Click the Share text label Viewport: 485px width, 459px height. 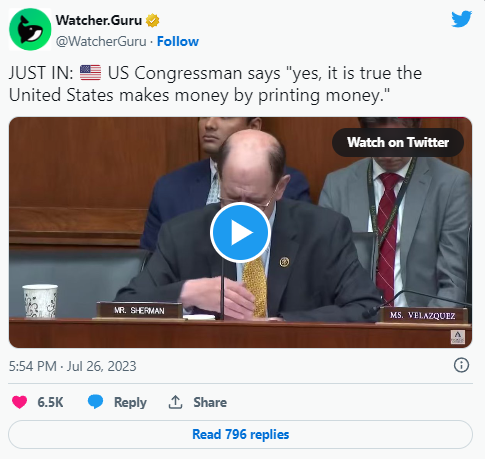tap(210, 402)
